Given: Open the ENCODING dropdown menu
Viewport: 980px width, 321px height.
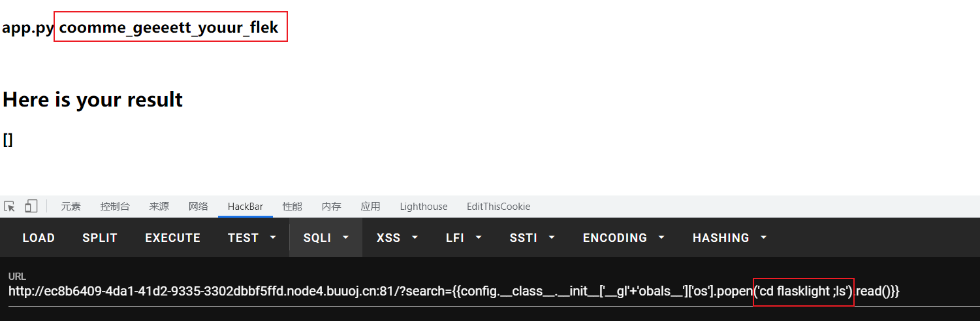Looking at the screenshot, I should tap(622, 238).
